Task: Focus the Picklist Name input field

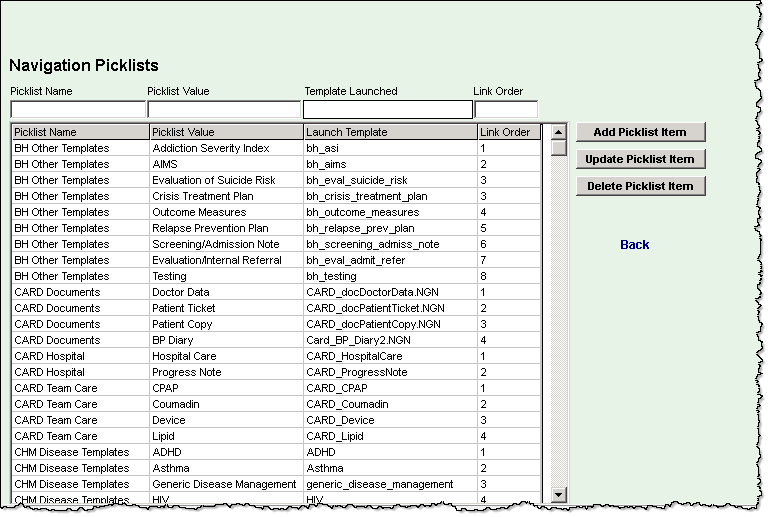Action: [x=78, y=109]
